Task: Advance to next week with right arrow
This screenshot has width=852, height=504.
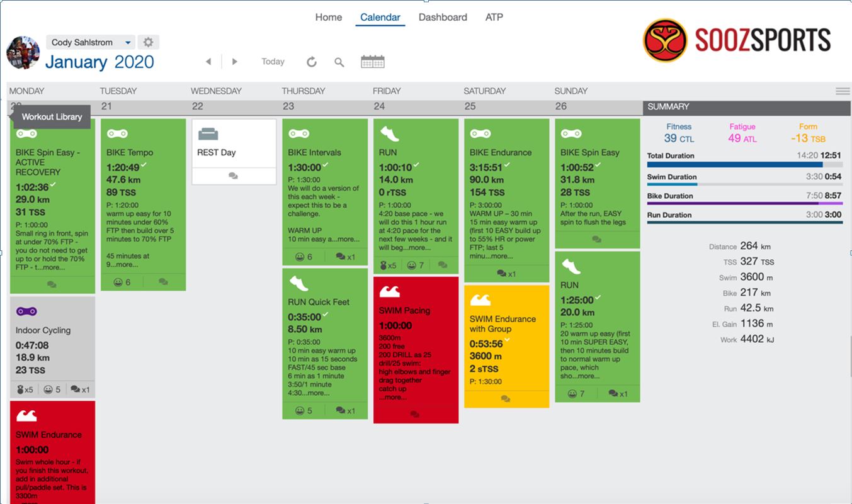Action: pos(234,62)
